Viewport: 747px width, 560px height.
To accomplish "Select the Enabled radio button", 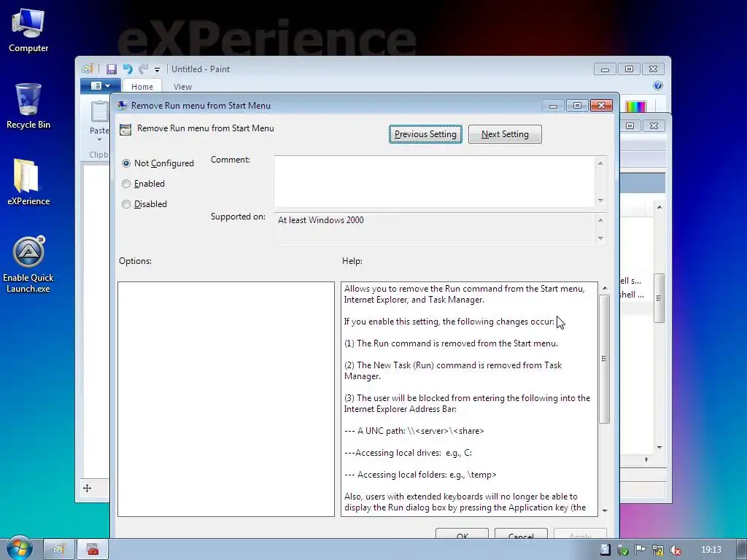I will click(126, 184).
